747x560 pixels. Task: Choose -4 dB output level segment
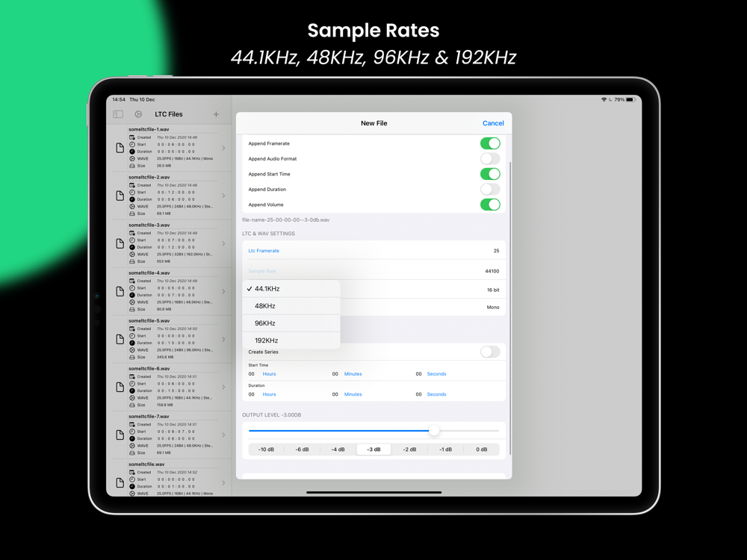point(338,449)
